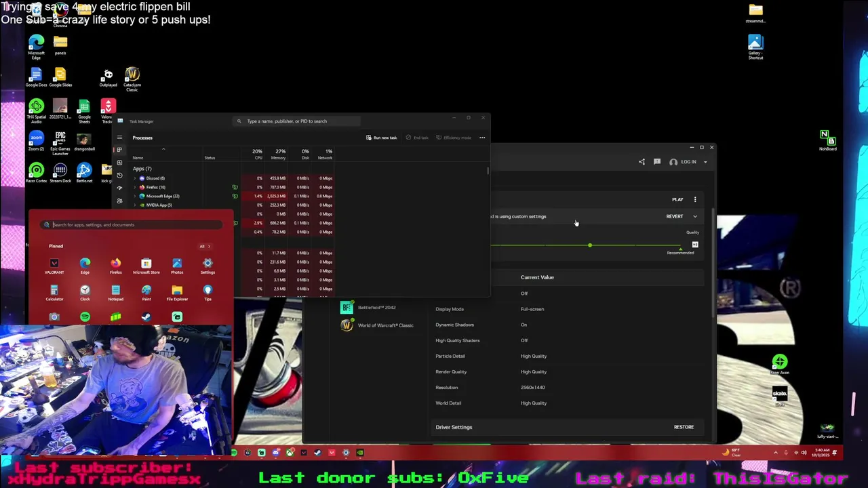Click PLAY button in NVIDIA app
Image resolution: width=868 pixels, height=488 pixels.
[x=677, y=199]
